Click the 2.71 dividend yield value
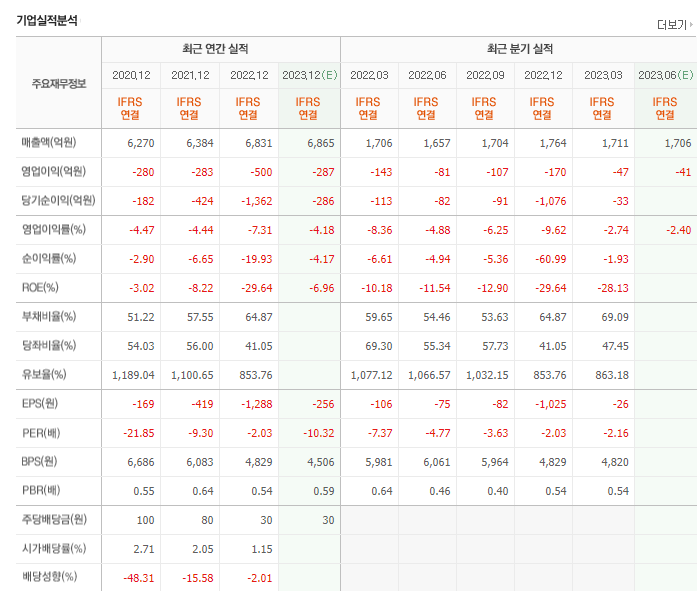 (x=144, y=549)
